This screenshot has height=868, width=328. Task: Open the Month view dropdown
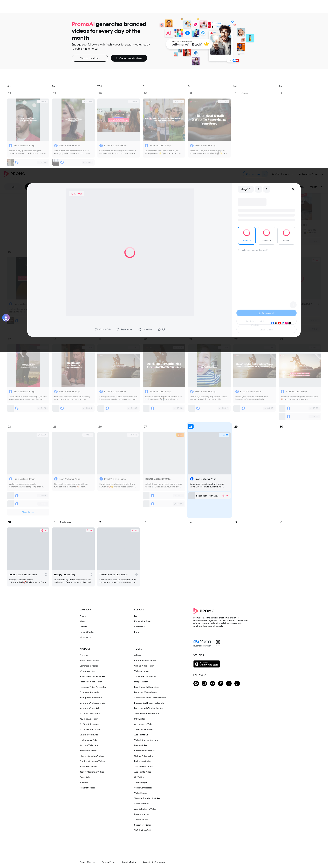(x=316, y=187)
